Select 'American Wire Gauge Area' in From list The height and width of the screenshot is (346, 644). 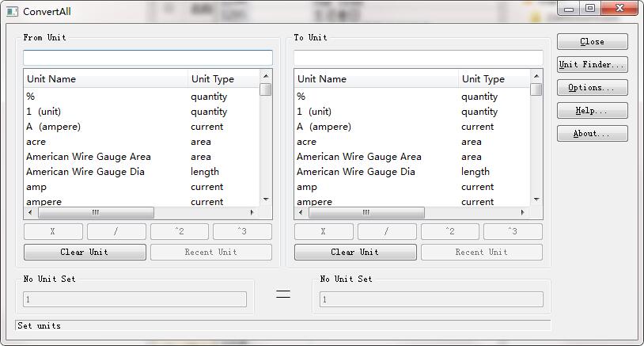(89, 157)
